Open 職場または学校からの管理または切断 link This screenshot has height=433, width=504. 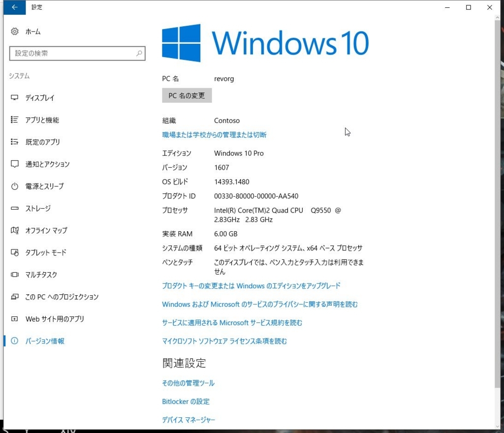coord(215,135)
